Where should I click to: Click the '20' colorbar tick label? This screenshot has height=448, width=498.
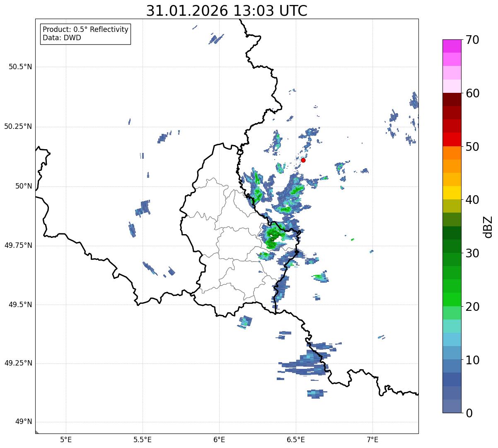472,307
